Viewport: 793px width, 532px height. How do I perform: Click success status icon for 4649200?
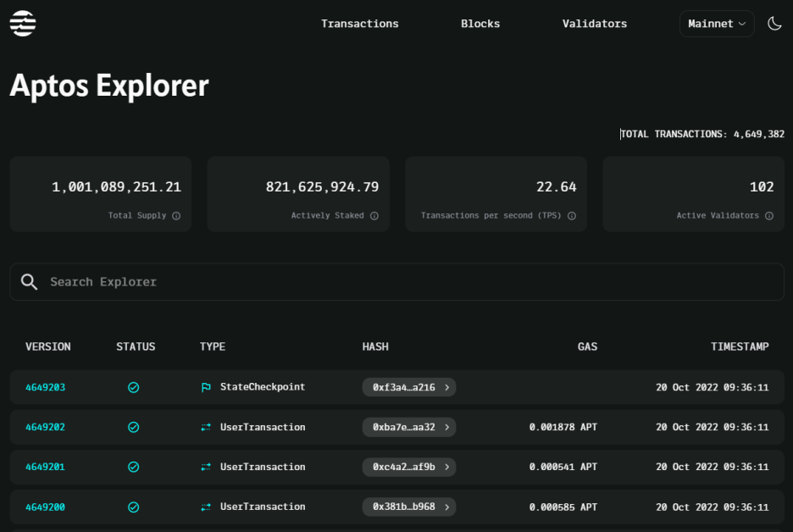[134, 507]
